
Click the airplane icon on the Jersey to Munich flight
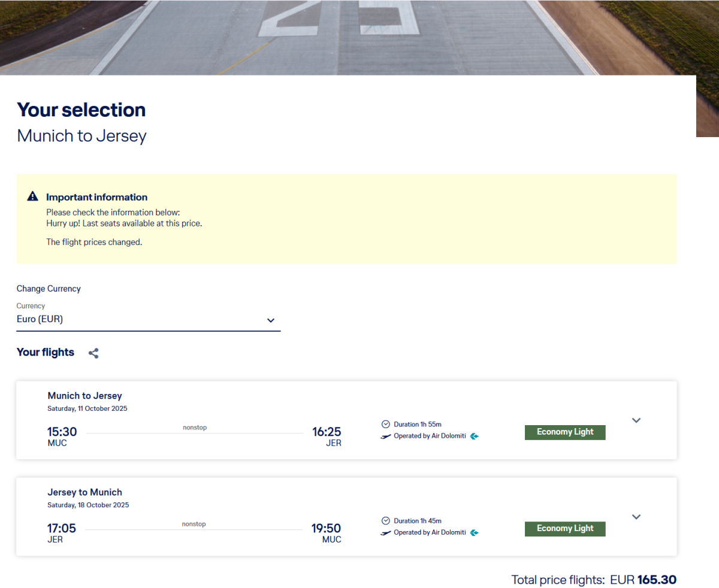coord(386,533)
